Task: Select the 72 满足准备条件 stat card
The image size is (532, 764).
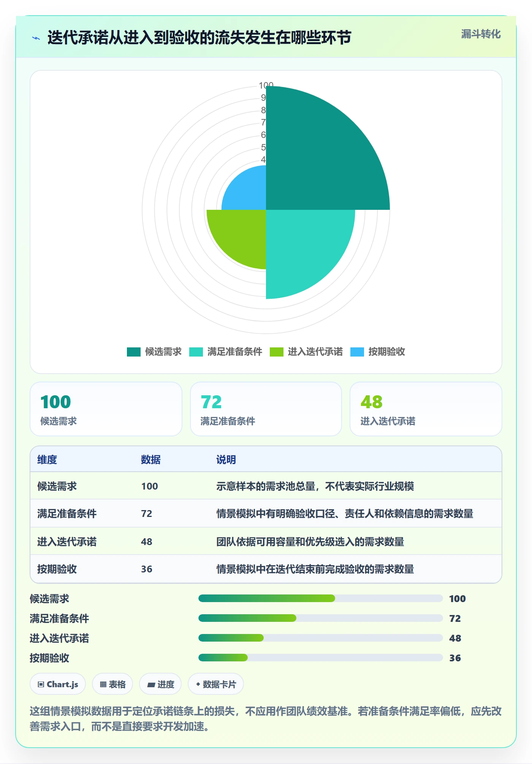Action: click(266, 409)
